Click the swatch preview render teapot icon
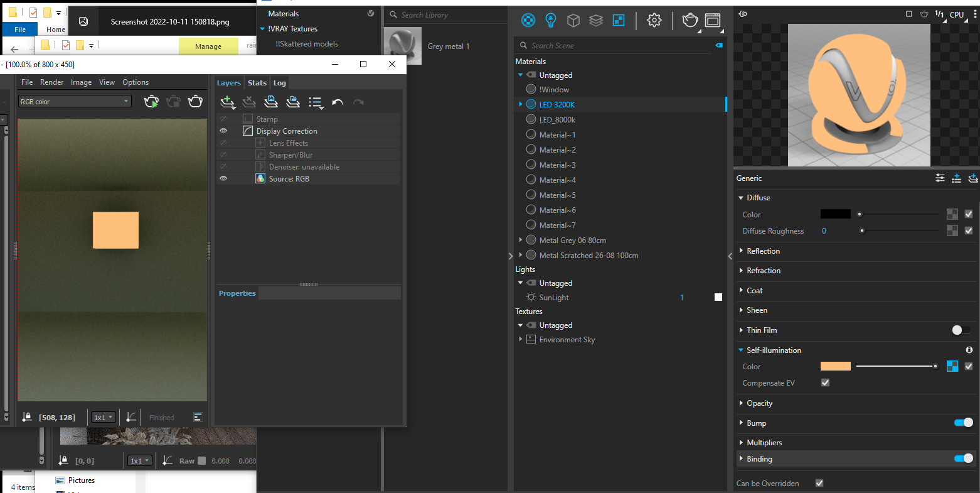Screen dimensions: 980x493 click(x=924, y=14)
